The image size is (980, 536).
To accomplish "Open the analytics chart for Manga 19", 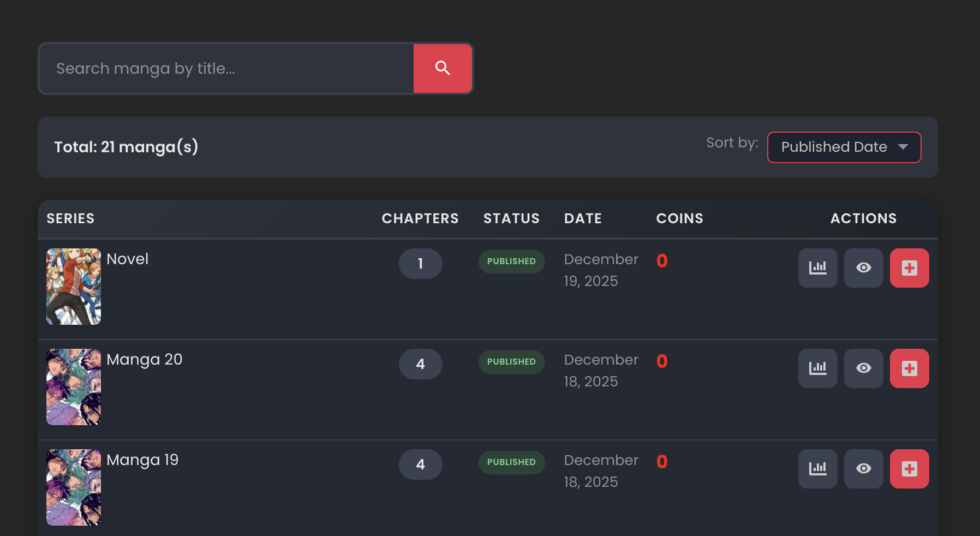I will click(817, 468).
